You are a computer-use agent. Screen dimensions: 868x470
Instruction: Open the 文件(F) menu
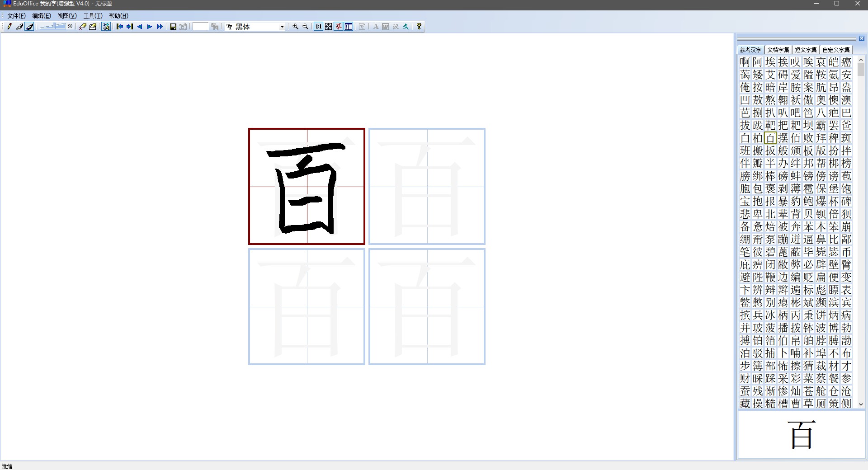coord(16,16)
